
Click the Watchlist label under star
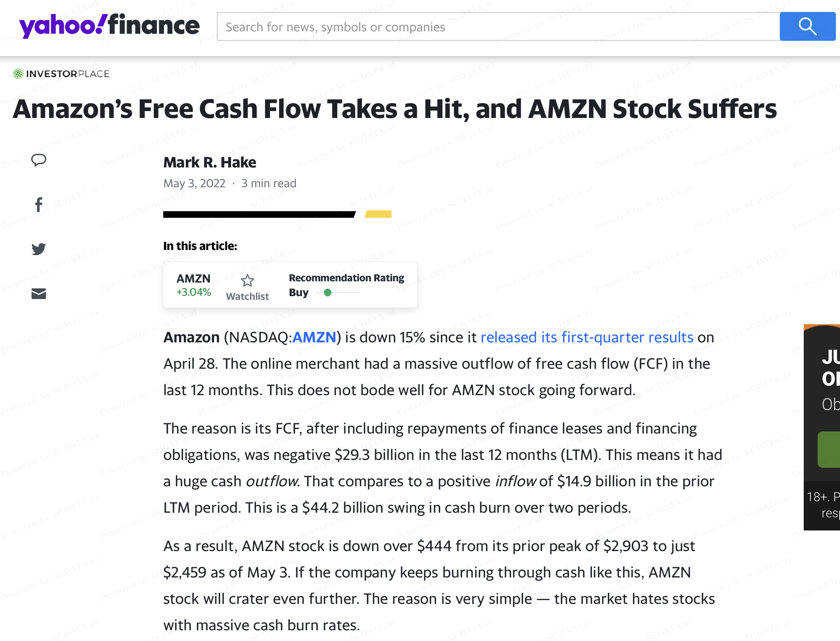(247, 296)
